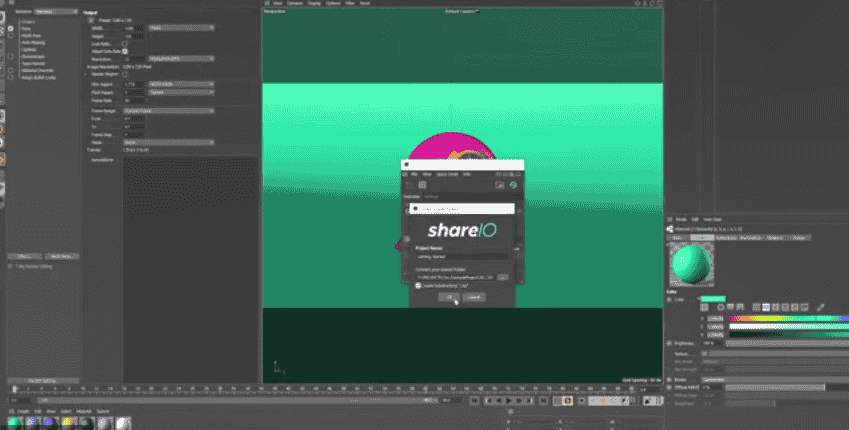Click the Render Setting... button
Viewport: 849px width, 430px height.
coord(43,381)
